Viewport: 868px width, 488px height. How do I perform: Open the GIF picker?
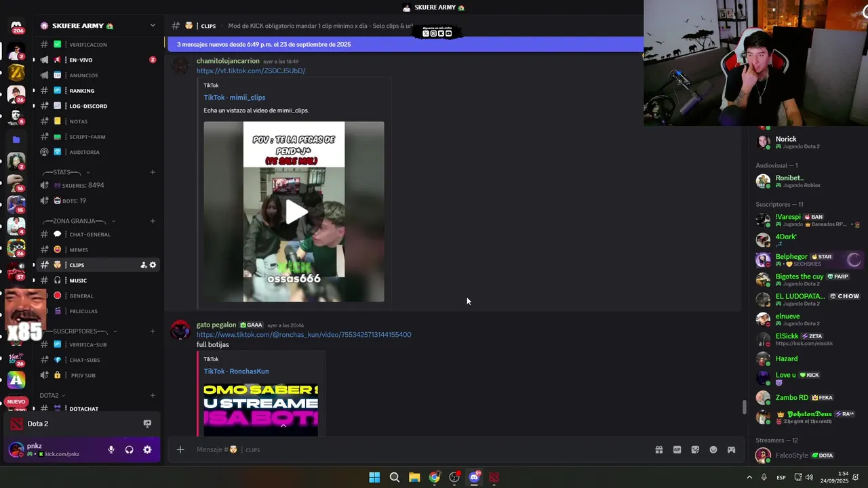pos(677,449)
